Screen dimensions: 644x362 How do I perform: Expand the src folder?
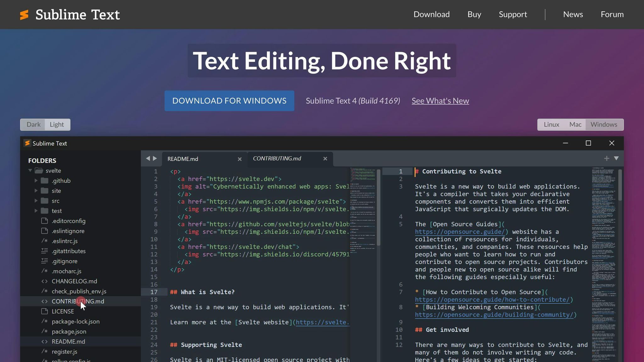[x=36, y=200]
